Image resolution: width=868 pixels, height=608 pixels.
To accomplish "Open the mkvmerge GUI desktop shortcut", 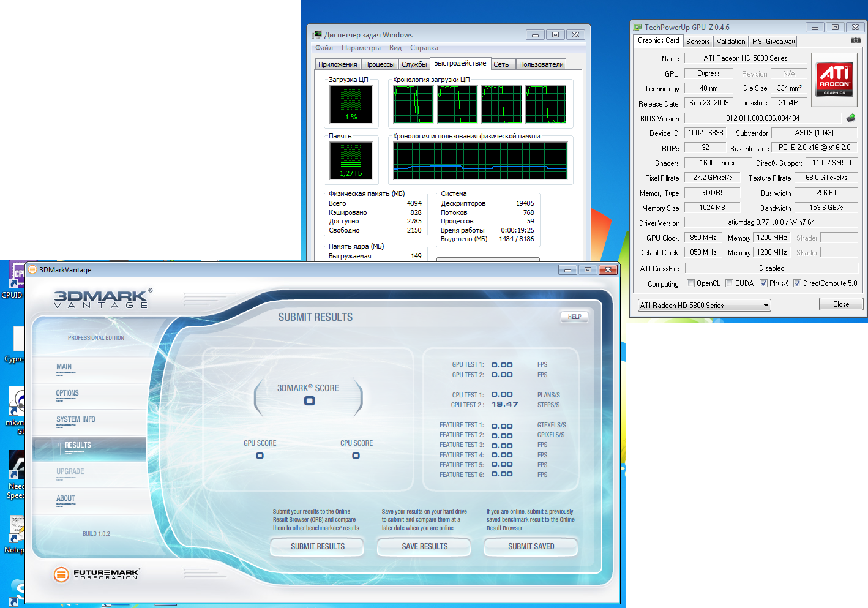I will point(16,410).
